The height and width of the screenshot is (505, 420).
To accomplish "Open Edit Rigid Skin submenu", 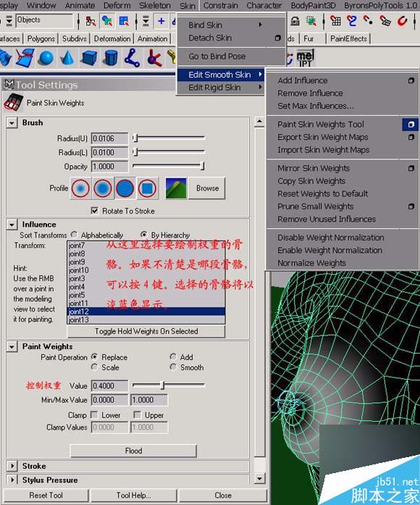I will (x=221, y=87).
